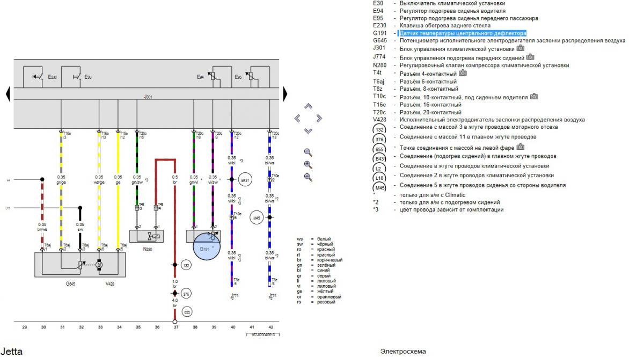Image resolution: width=644 pixels, height=357 pixels.
Task: Click legend entry 'Выключатель климатической установки'
Action: (x=452, y=3)
